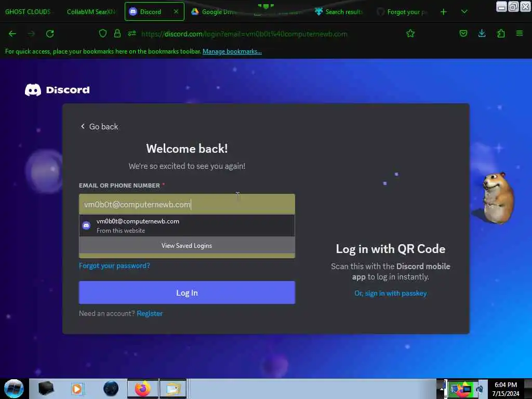Open the clock showing 6:04 PM

[506, 389]
